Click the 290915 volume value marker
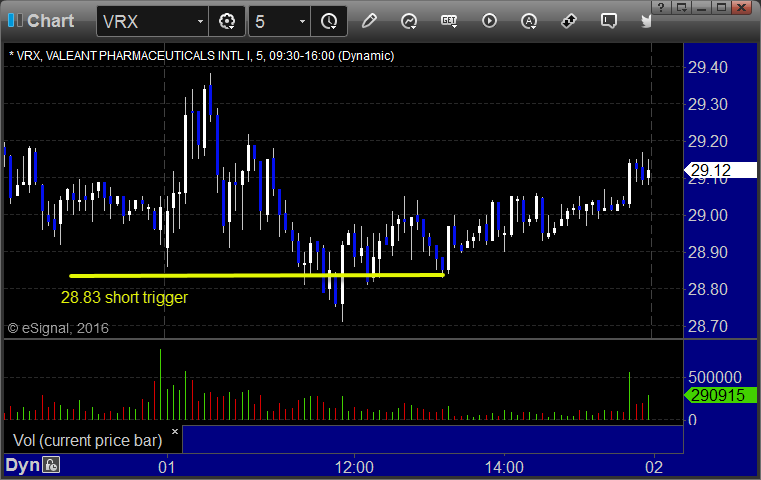Image resolution: width=761 pixels, height=480 pixels. (x=720, y=395)
